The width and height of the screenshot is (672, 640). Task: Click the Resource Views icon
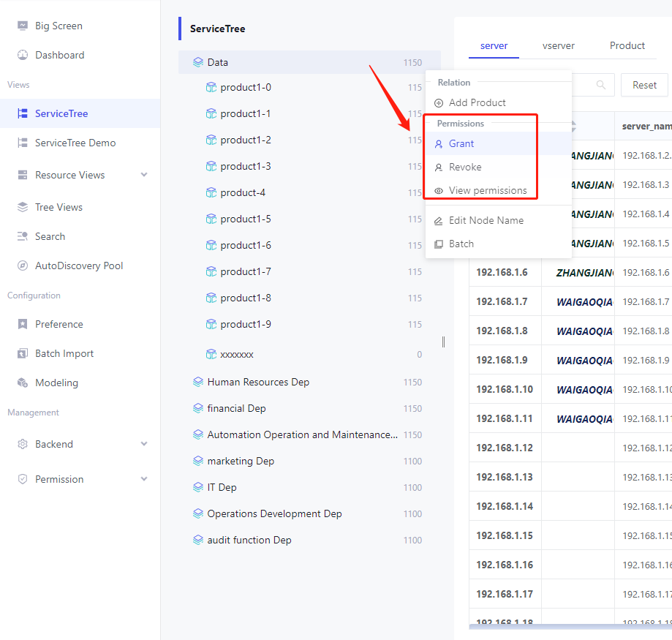23,175
